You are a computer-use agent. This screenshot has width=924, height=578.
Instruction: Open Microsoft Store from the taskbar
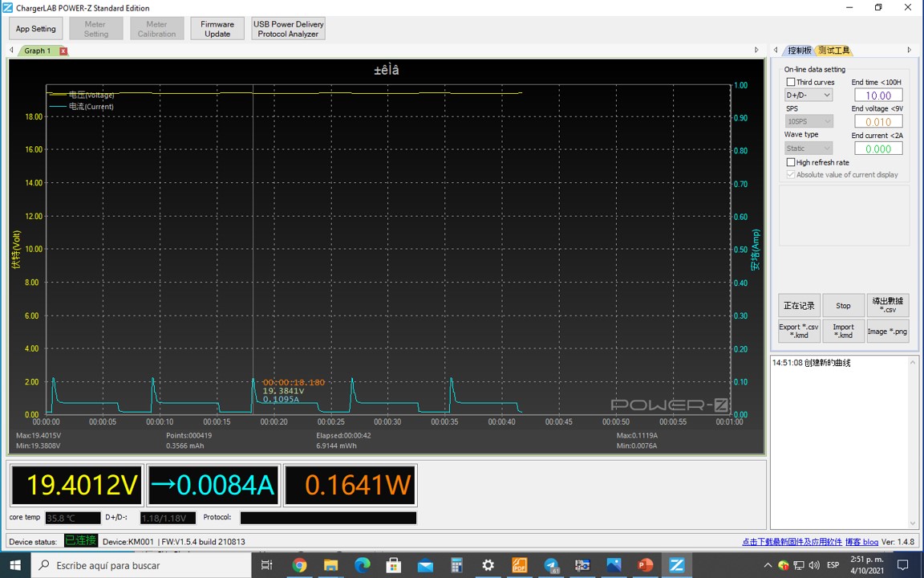click(x=394, y=565)
